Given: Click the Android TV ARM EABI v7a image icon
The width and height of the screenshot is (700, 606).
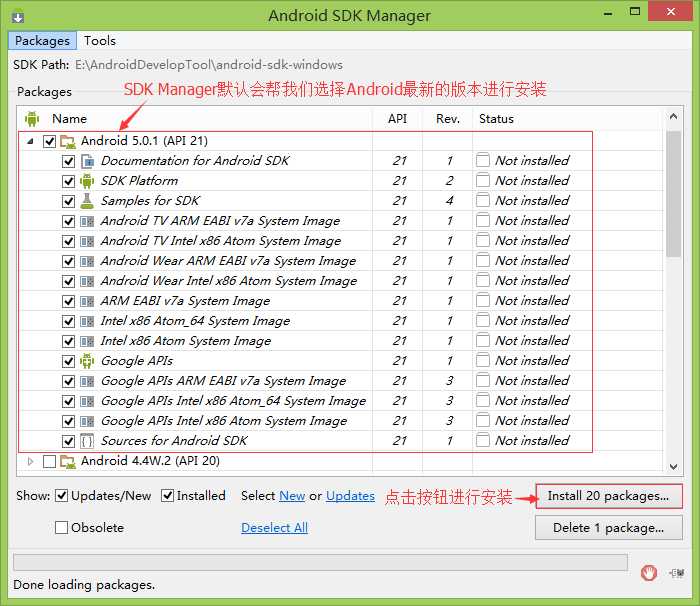Looking at the screenshot, I should tap(88, 221).
